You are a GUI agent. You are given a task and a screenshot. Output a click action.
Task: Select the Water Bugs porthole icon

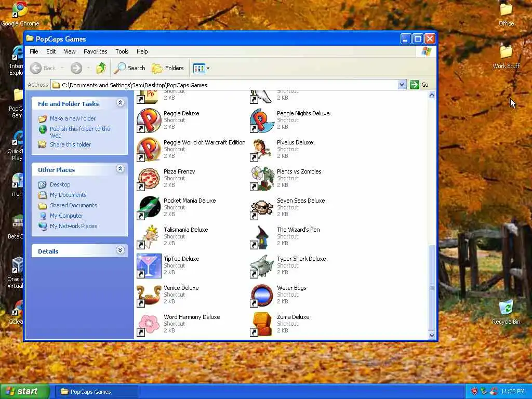[x=262, y=295]
